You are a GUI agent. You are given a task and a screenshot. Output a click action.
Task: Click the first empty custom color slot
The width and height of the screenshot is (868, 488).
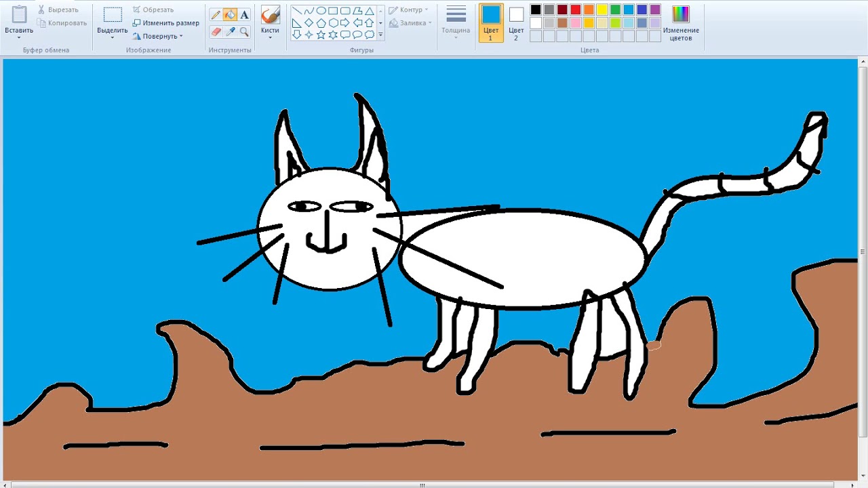pos(536,36)
